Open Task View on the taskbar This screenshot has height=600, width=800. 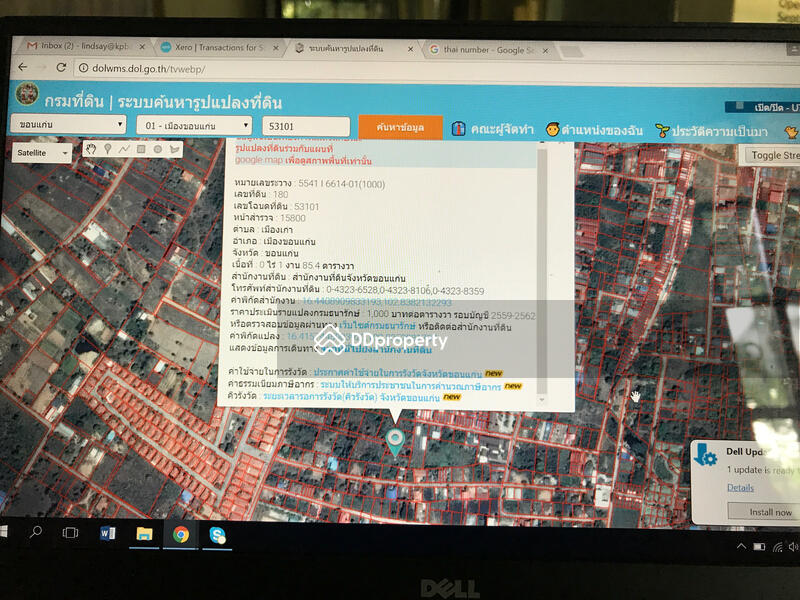pos(70,533)
